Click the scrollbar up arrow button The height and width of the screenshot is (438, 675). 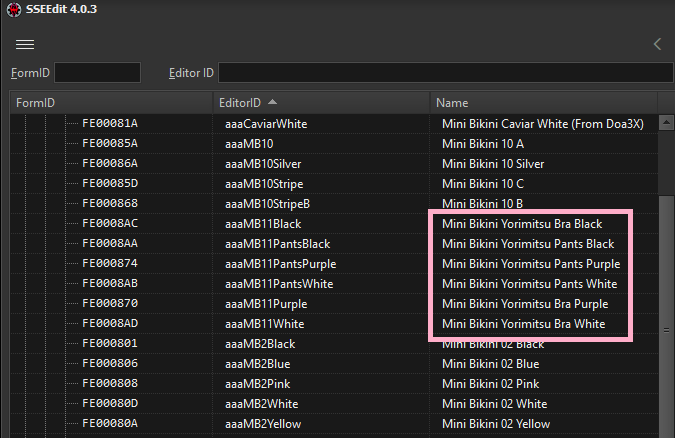coord(666,123)
